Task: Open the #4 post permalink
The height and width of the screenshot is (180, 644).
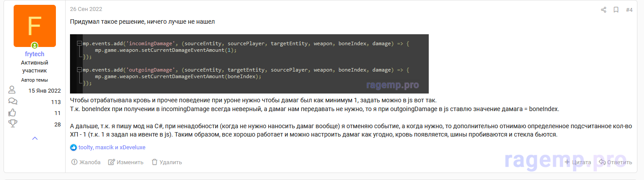Action: point(629,10)
